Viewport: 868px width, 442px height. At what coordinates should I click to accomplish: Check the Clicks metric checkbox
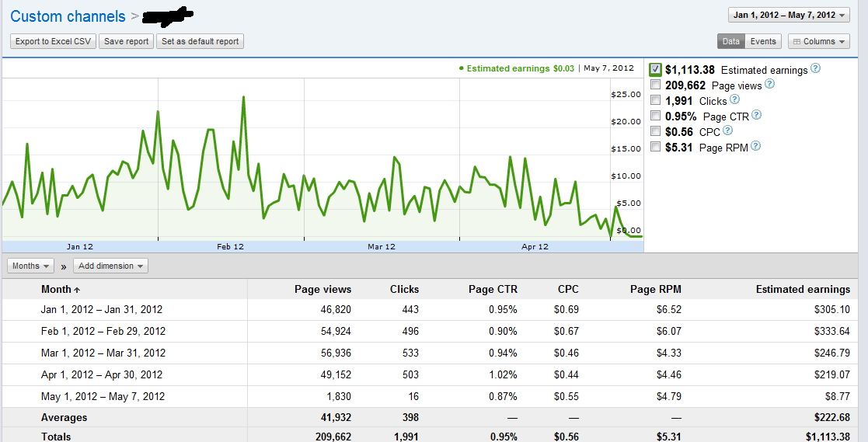656,100
